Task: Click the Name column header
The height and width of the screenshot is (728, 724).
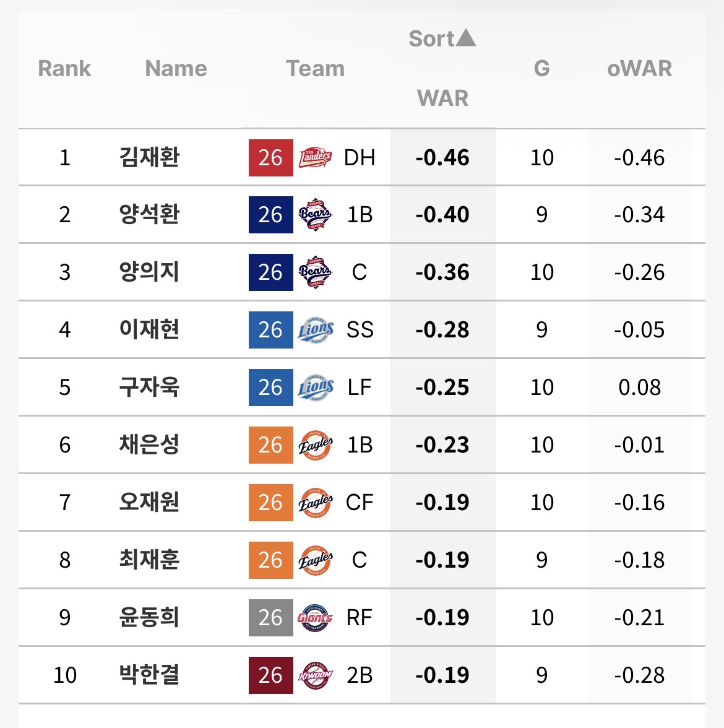Action: pyautogui.click(x=176, y=68)
